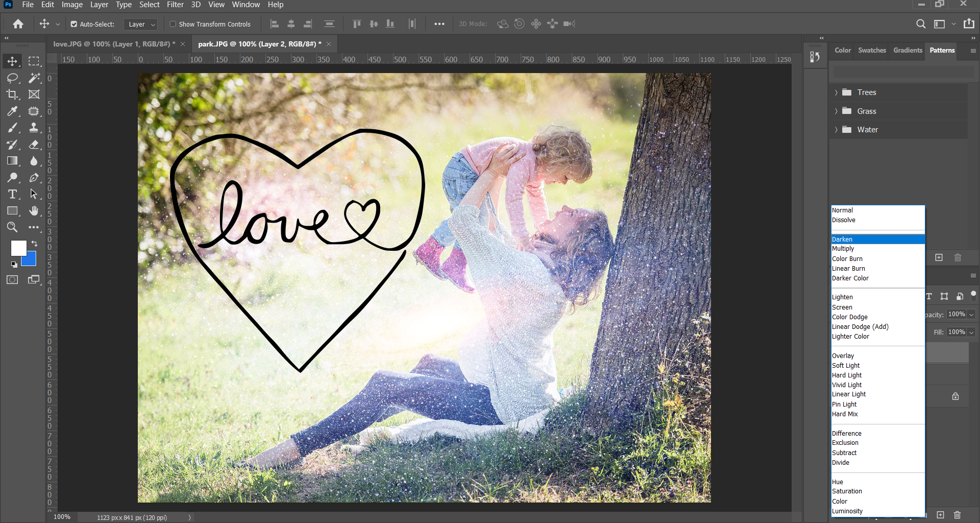
Task: Click the Share image icon
Action: coord(969,23)
